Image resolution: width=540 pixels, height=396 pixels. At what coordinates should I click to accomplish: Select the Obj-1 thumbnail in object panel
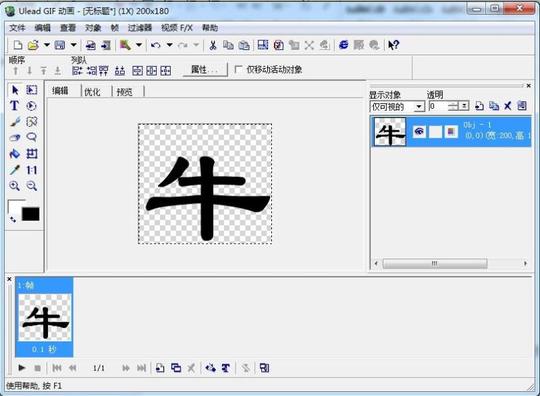click(390, 132)
